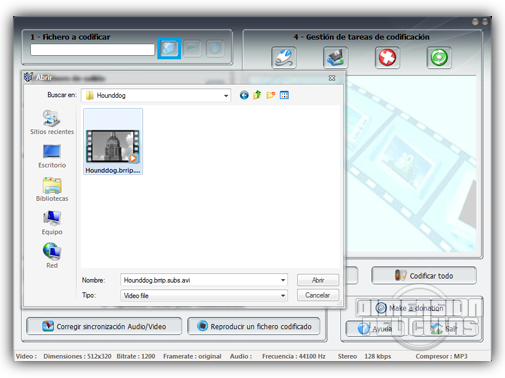
Task: Open Sitios recientes in sidebar
Action: pos(52,122)
